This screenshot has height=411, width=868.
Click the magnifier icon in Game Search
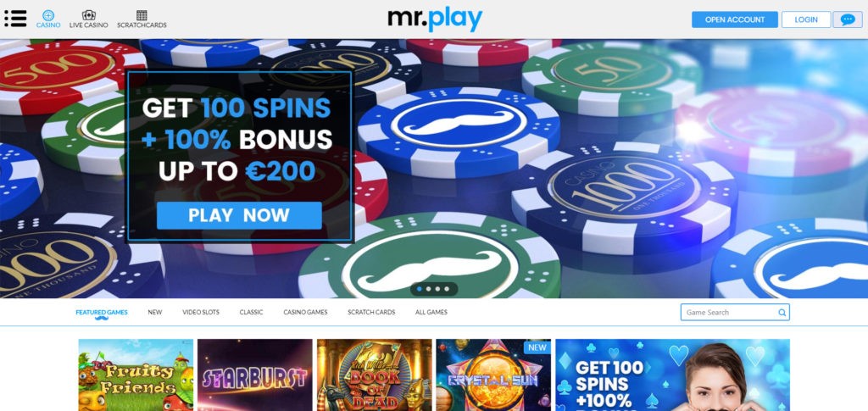coord(782,313)
